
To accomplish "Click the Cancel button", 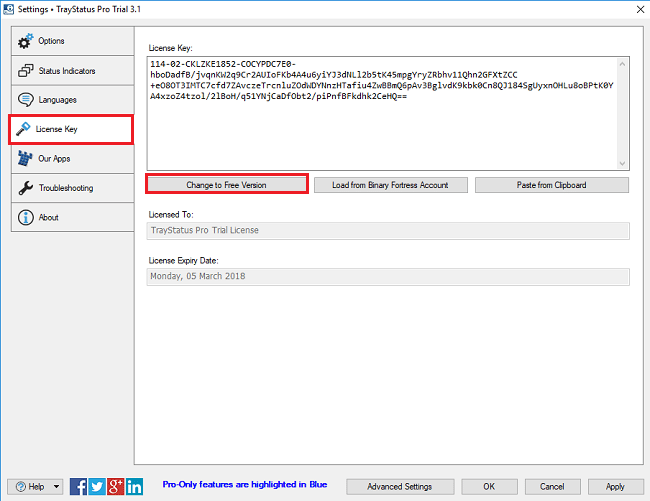I will (x=553, y=486).
